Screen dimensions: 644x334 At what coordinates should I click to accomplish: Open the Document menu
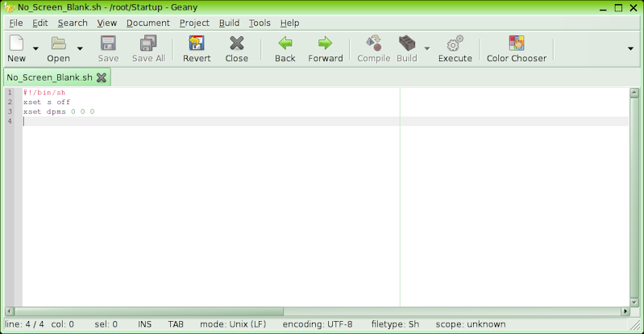point(147,23)
